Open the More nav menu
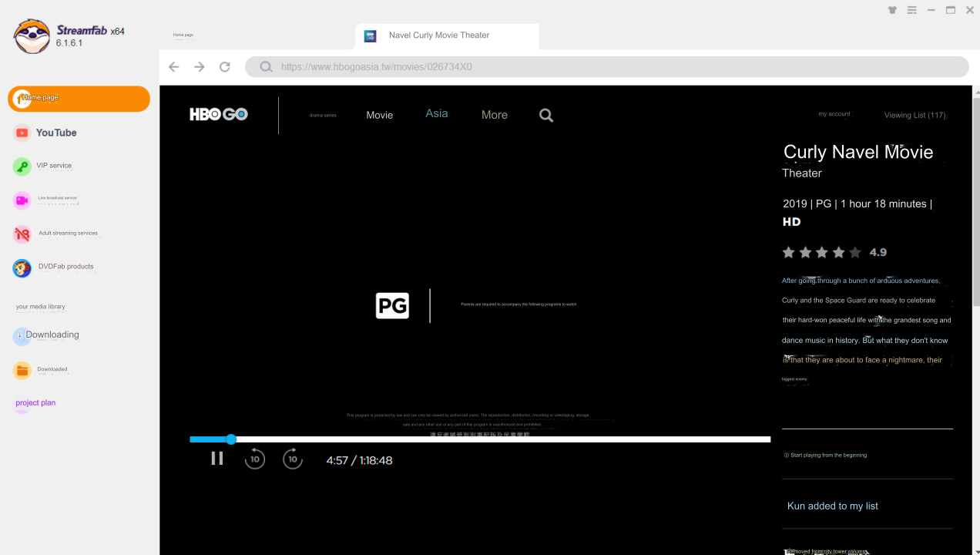980x555 pixels. click(495, 115)
